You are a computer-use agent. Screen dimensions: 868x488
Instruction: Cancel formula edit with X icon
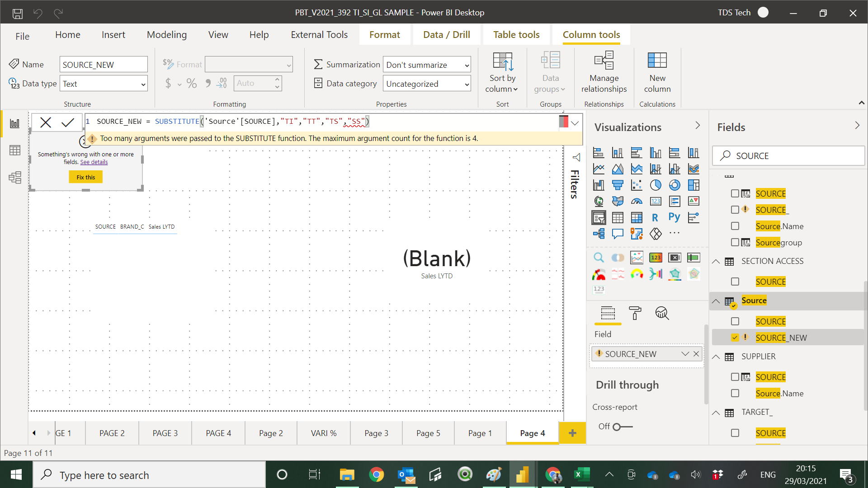click(46, 122)
